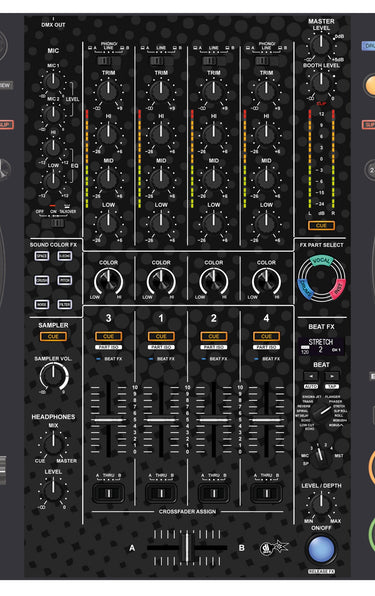Click channel 2 BEAT FX indicator
Screen dimensions: 375x596
click(214, 359)
